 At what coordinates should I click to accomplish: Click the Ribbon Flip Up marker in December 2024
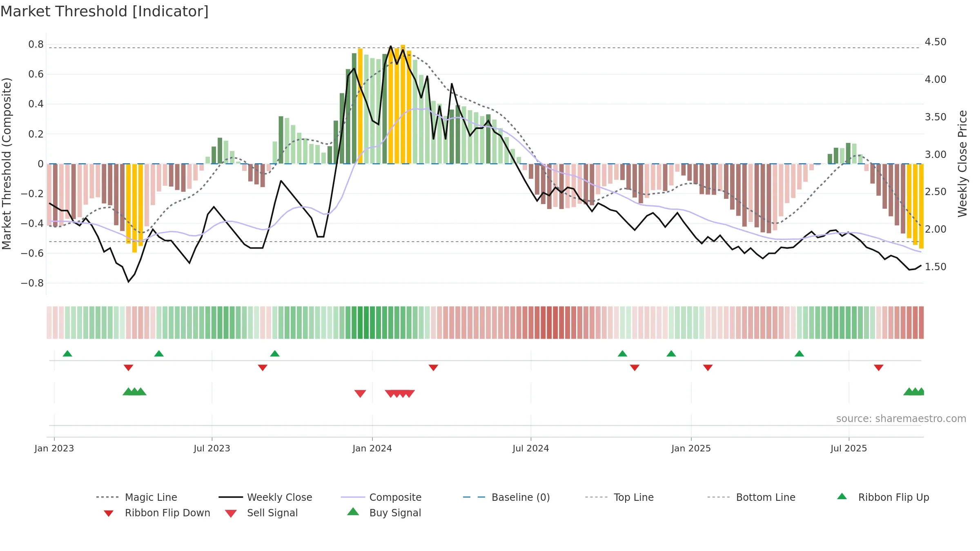tap(671, 353)
